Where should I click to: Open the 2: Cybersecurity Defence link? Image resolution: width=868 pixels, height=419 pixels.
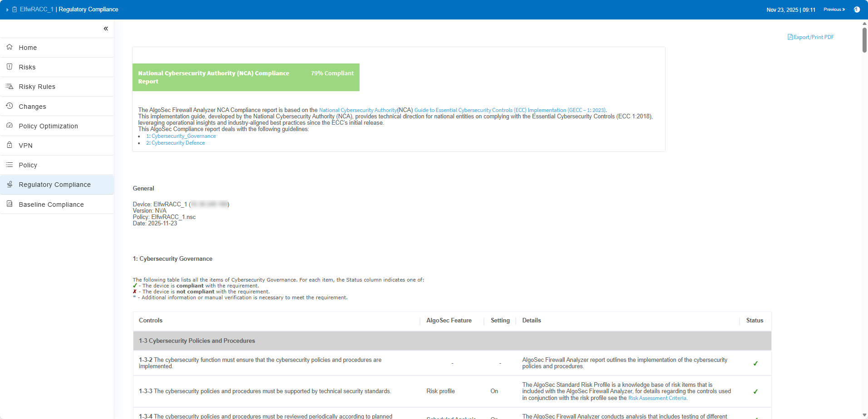[175, 143]
